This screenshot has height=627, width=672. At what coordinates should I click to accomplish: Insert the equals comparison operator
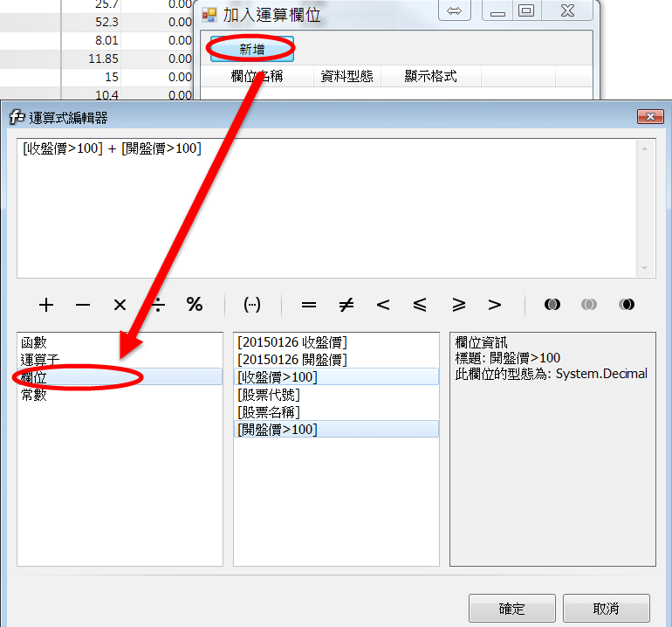point(309,305)
